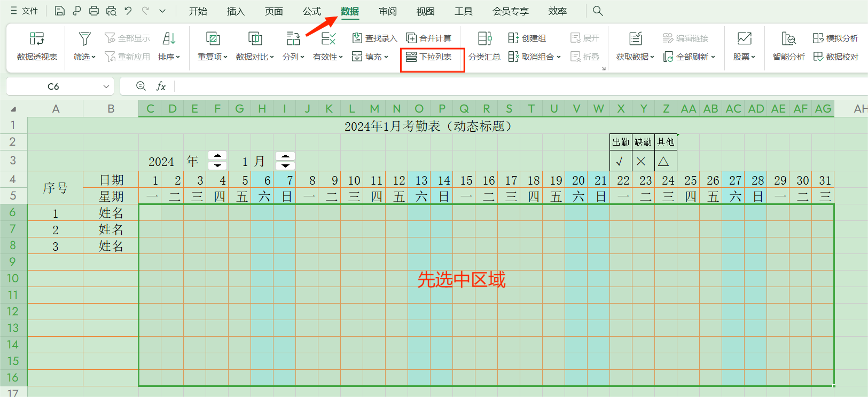
Task: Open the search magnifier icon
Action: (x=598, y=11)
